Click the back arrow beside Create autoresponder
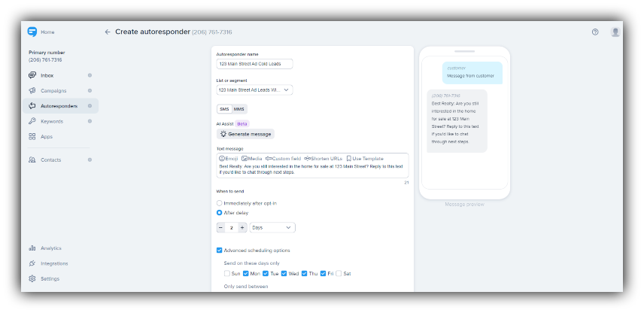Image resolution: width=644 pixels, height=313 pixels. coord(108,32)
